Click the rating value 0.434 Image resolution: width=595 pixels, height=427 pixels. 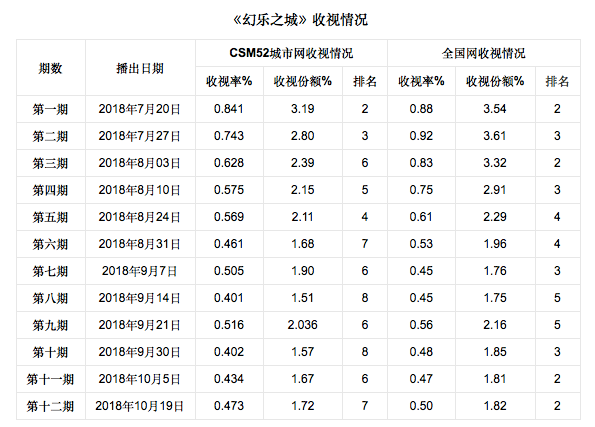pos(229,379)
